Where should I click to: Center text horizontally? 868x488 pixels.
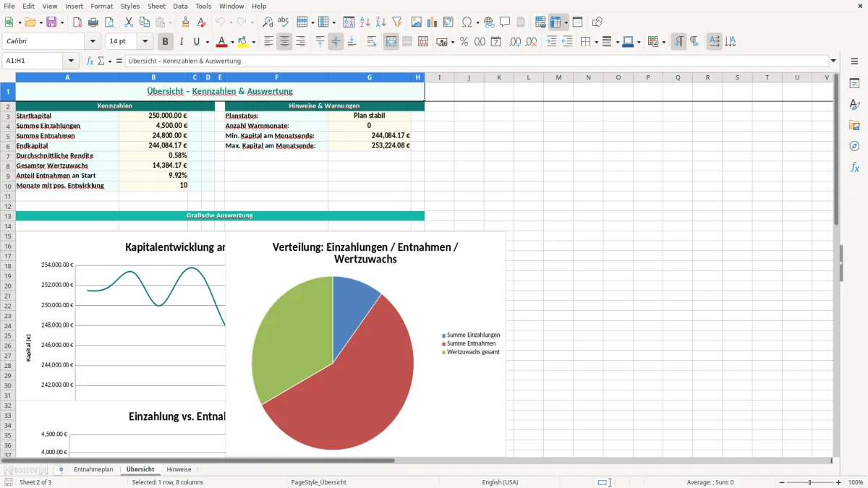pos(284,42)
